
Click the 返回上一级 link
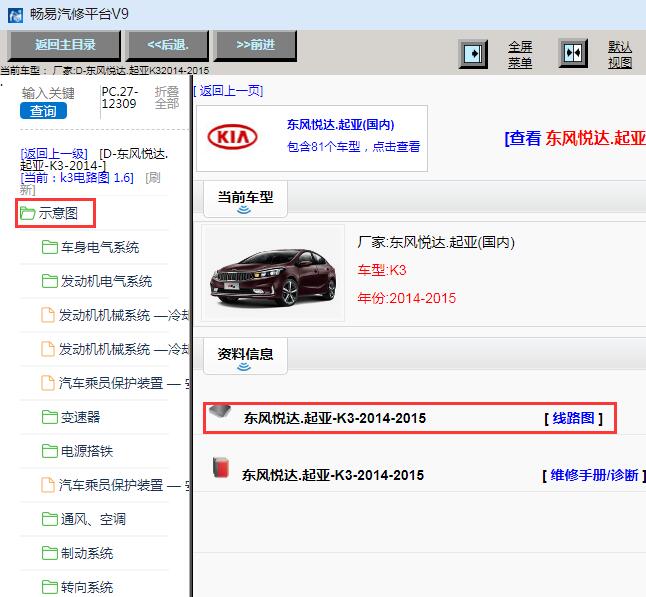(54, 154)
